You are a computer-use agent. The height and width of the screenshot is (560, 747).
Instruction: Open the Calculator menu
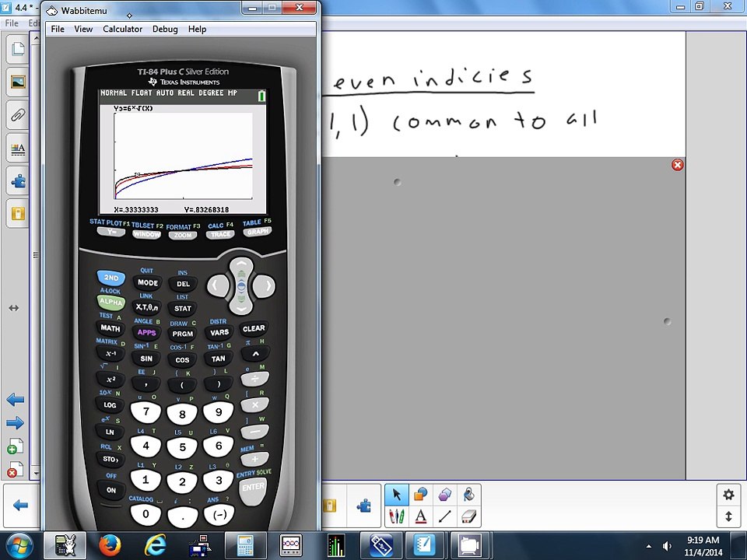tap(122, 29)
